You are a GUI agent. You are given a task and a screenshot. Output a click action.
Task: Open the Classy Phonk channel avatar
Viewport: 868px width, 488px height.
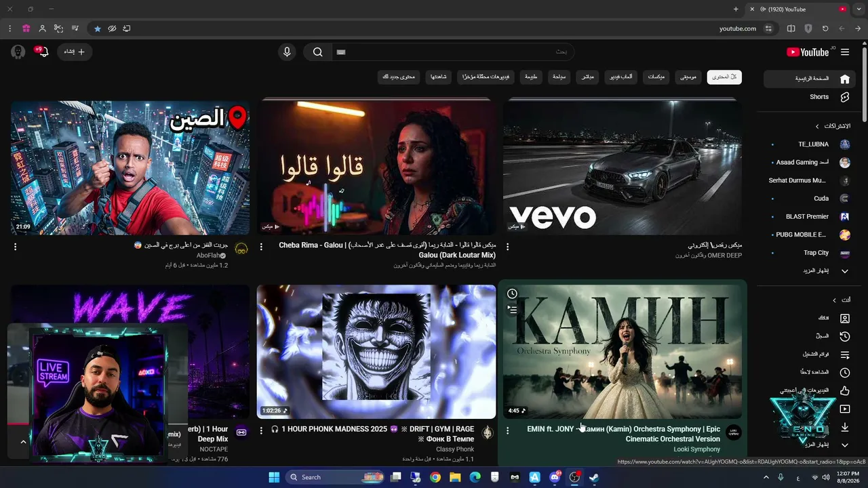488,433
